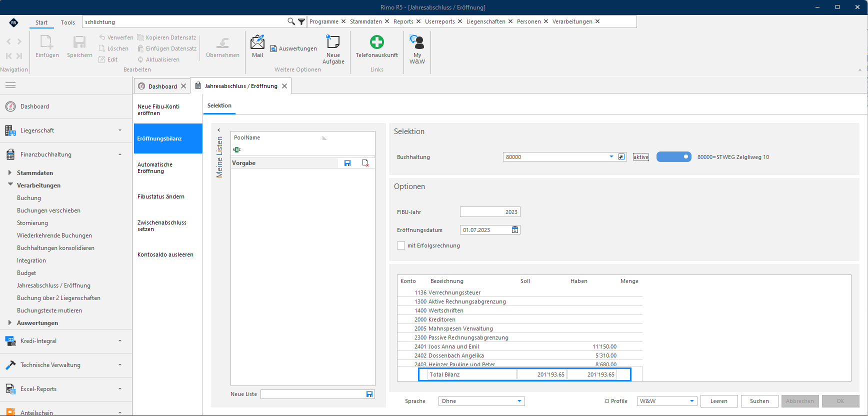Screen dimensions: 868x416
Task: Delete the Vorgabe list entry
Action: 365,163
